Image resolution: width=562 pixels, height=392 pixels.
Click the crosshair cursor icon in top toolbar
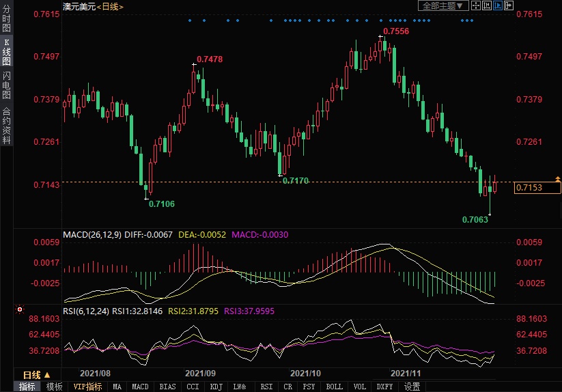click(x=476, y=5)
